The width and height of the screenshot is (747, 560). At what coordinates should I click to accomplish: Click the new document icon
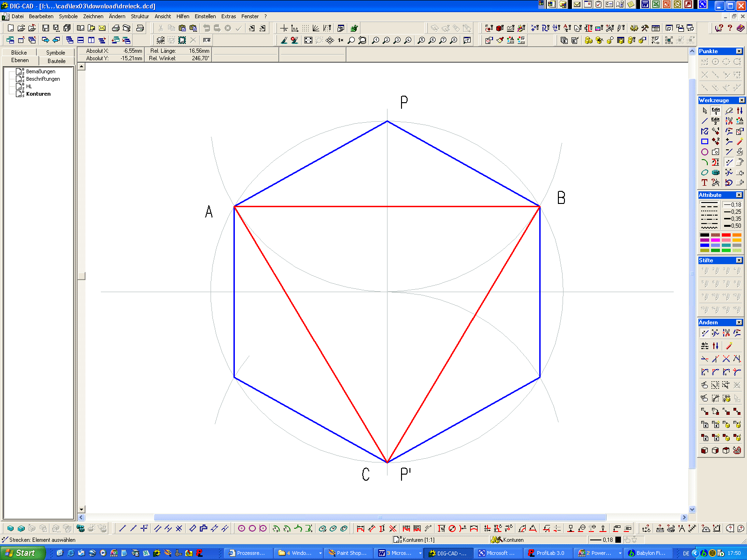coord(11,28)
